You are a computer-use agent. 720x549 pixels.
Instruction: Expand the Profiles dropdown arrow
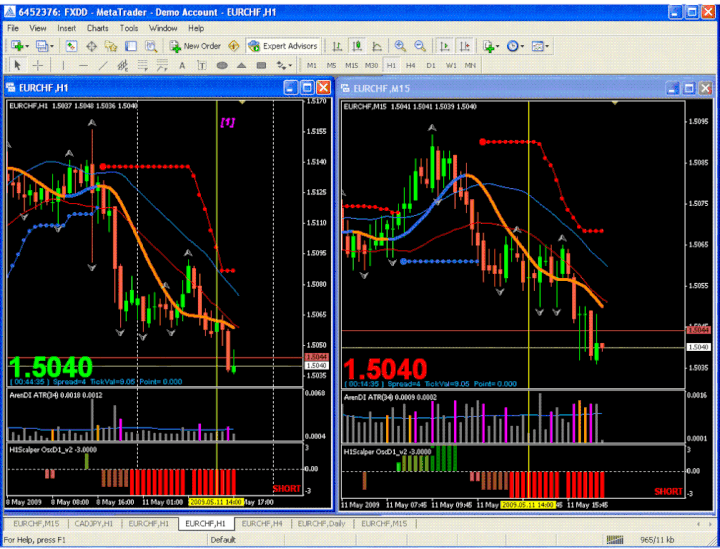coord(51,46)
